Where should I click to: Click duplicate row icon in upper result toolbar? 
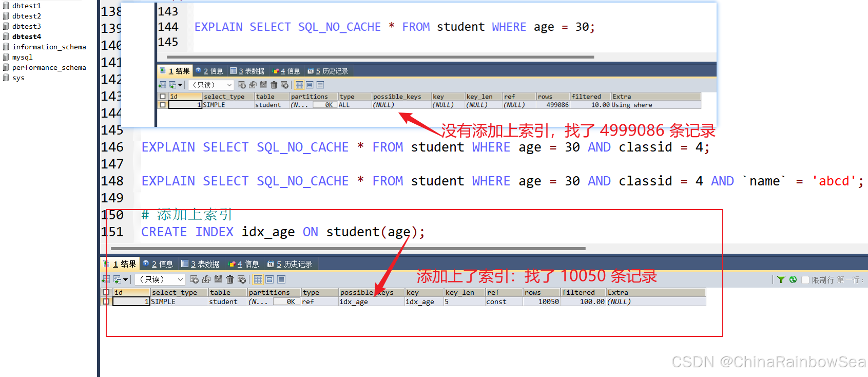coord(253,85)
